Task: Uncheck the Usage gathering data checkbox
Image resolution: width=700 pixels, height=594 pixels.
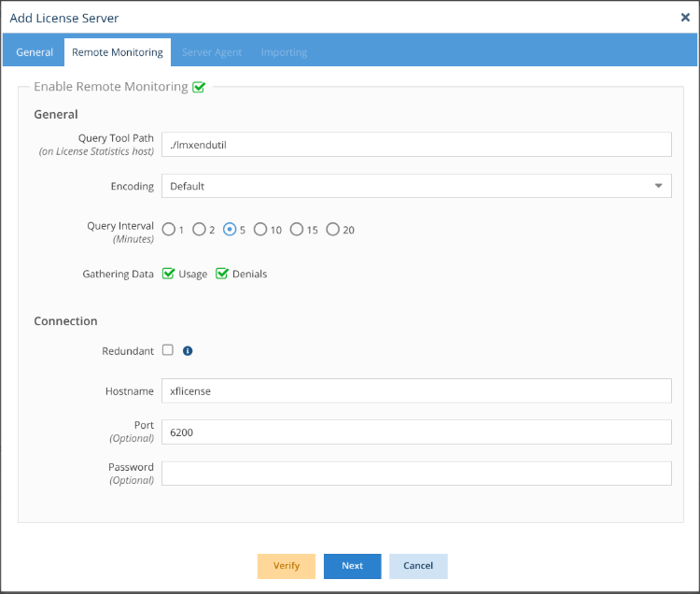Action: coord(168,274)
